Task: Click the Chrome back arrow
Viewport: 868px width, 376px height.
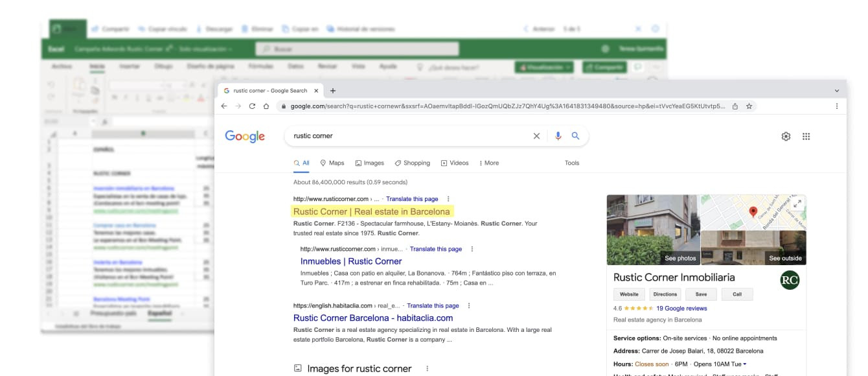Action: 224,106
